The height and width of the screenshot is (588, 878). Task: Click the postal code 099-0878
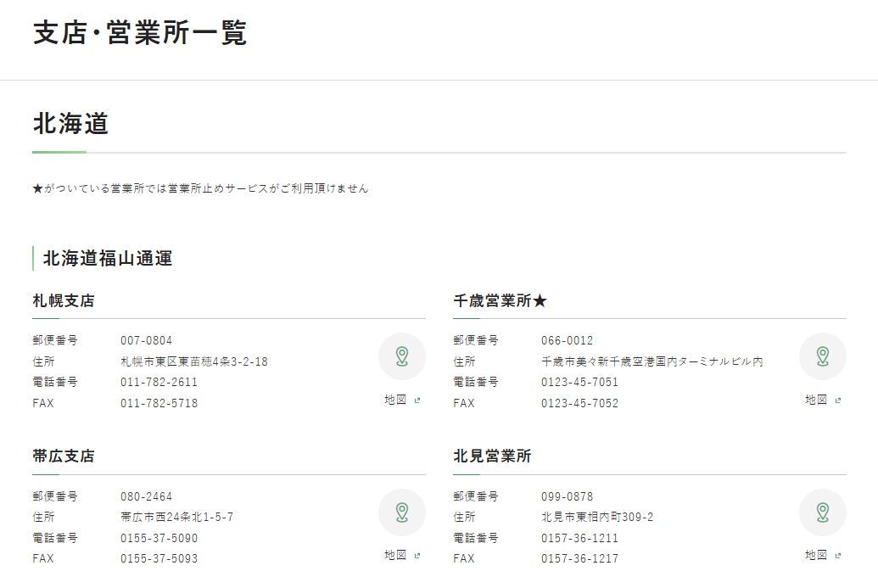point(567,496)
